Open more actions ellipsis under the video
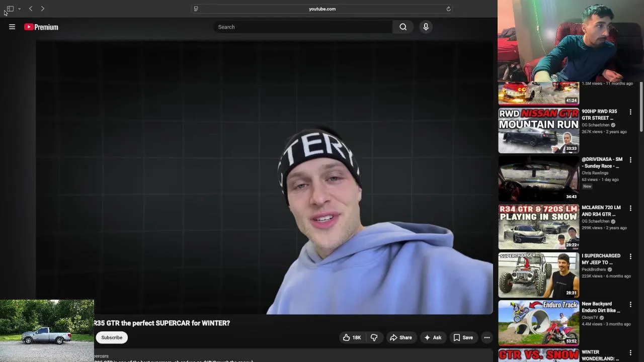 (x=487, y=337)
